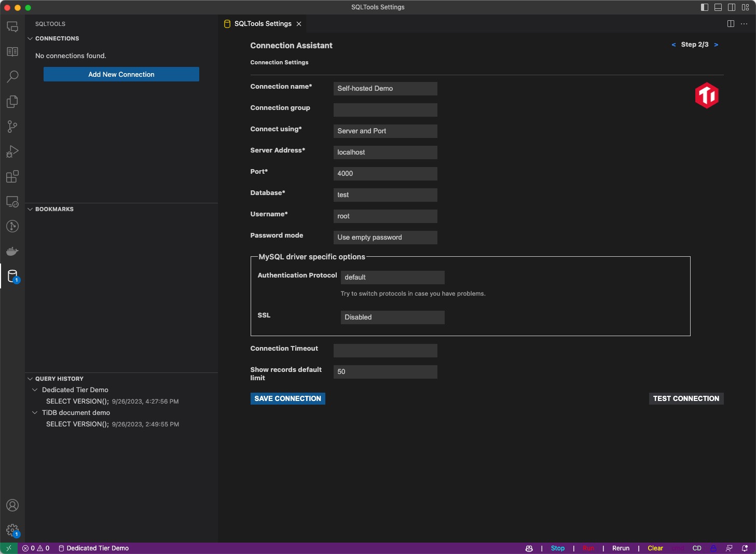This screenshot has height=554, width=756.
Task: Open the Accounts menu icon
Action: click(x=12, y=505)
